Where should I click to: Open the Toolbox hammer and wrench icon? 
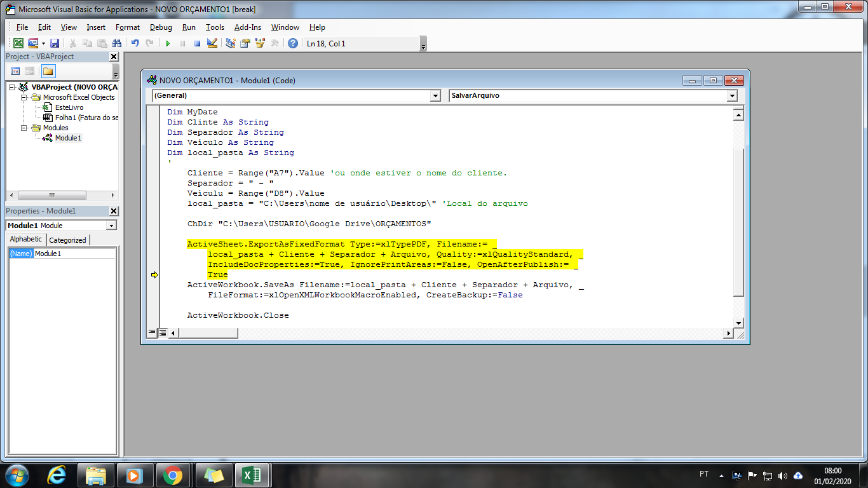275,43
